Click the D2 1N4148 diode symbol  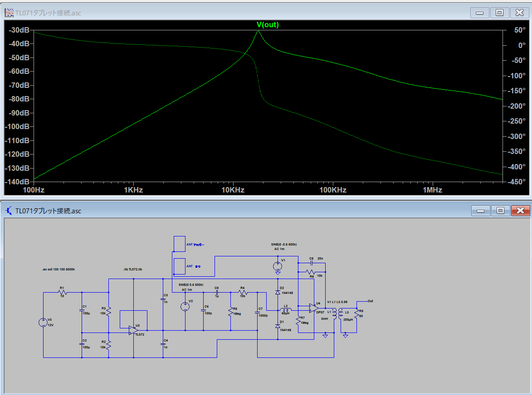[x=278, y=293]
